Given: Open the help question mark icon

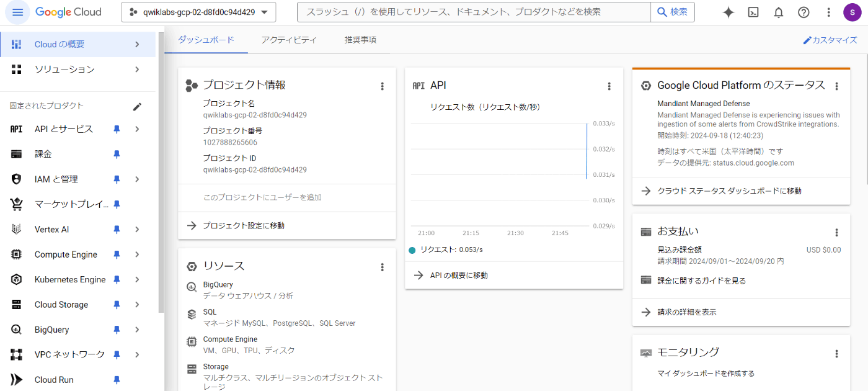Looking at the screenshot, I should pos(804,12).
